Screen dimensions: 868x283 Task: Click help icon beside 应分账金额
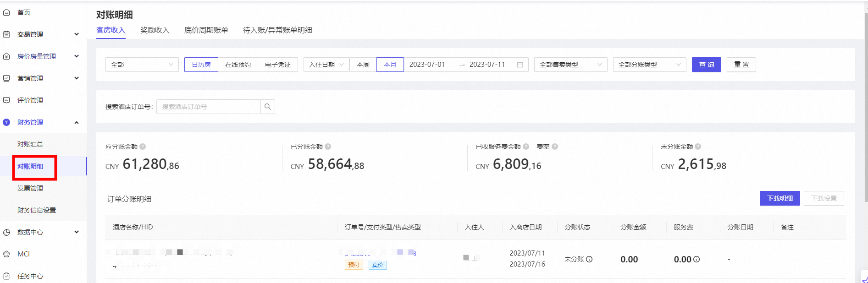coord(143,147)
